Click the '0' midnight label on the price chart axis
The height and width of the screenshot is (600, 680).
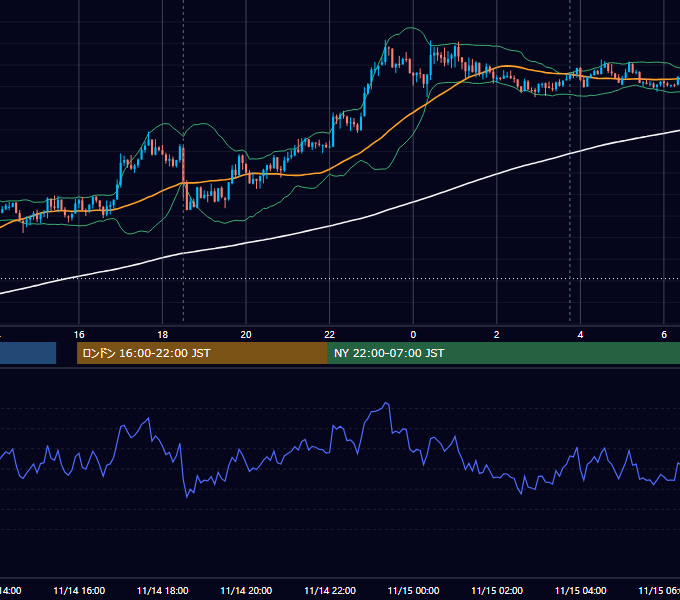413,335
